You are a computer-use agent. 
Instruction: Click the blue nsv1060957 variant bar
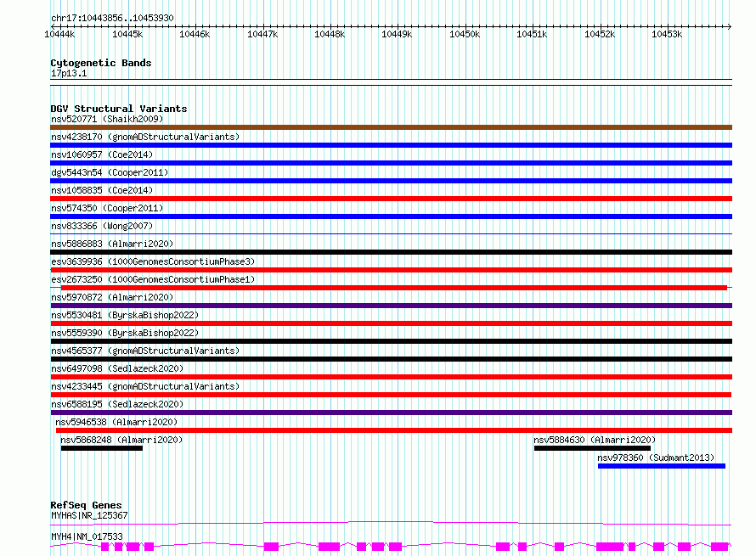391,163
